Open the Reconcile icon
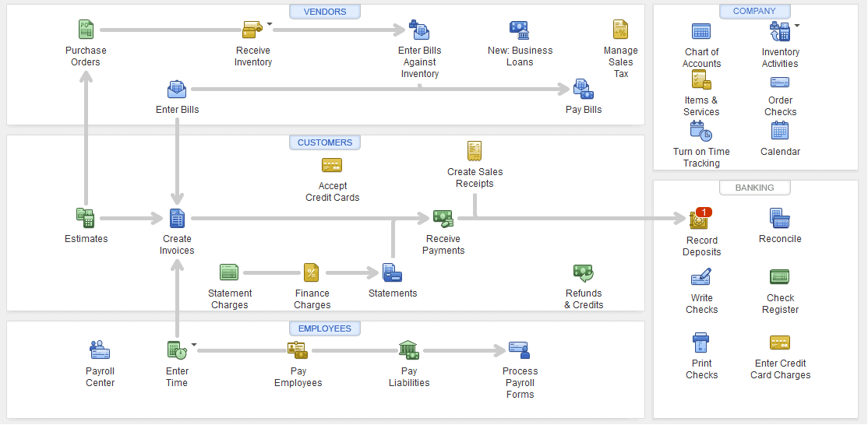Image resolution: width=868 pixels, height=425 pixels. tap(780, 218)
